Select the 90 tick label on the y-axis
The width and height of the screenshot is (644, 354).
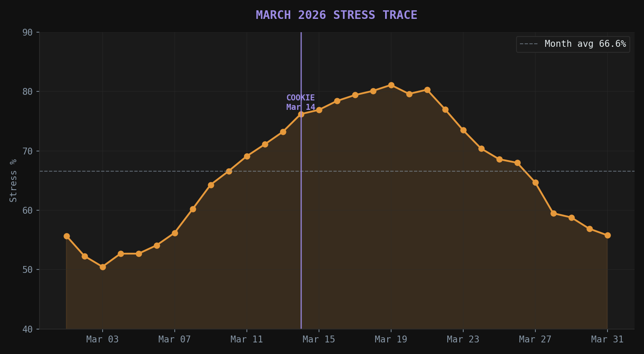pos(27,33)
